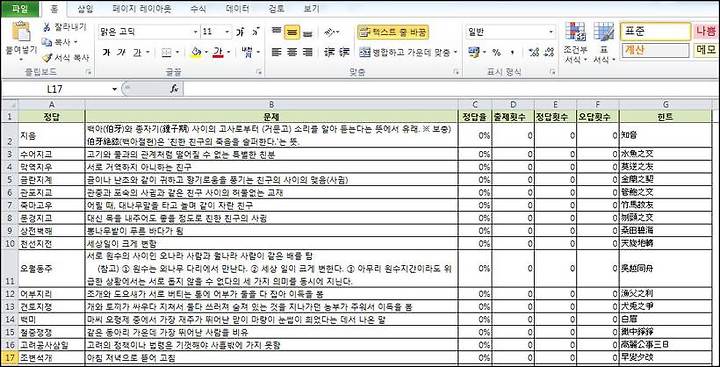720x367 pixels.
Task: Switch to the 검토 (Review) tab
Action: (276, 8)
